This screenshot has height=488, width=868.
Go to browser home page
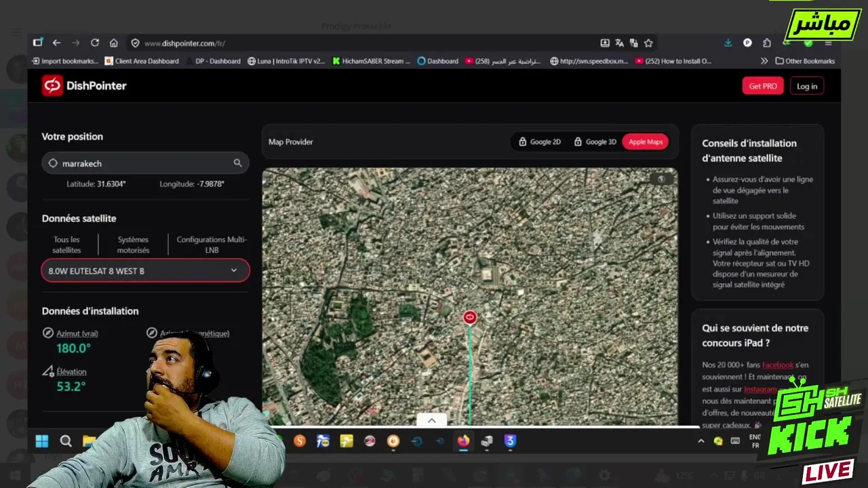click(x=113, y=43)
